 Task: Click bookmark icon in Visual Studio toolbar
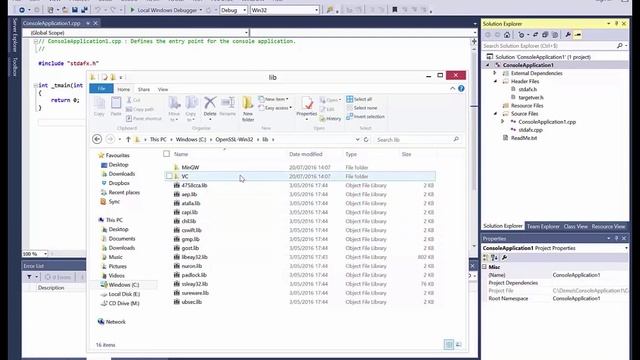[x=395, y=10]
